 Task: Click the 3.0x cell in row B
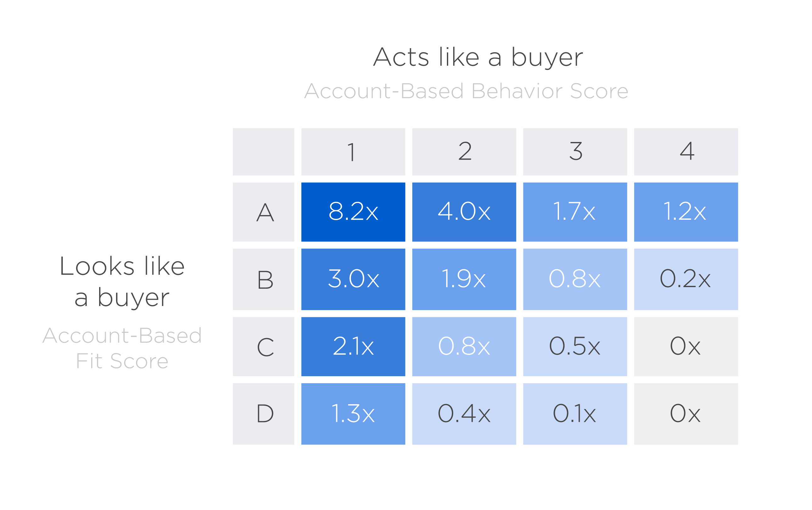click(353, 279)
